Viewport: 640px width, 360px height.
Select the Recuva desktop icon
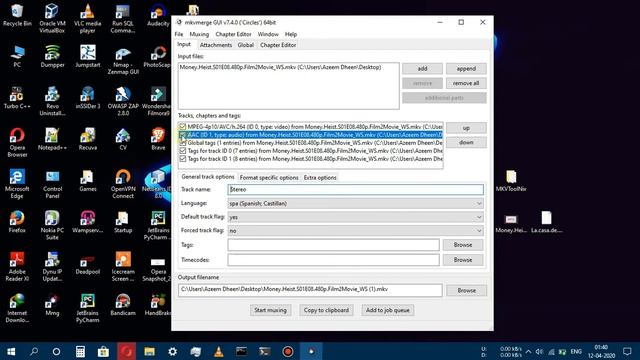pyautogui.click(x=87, y=139)
